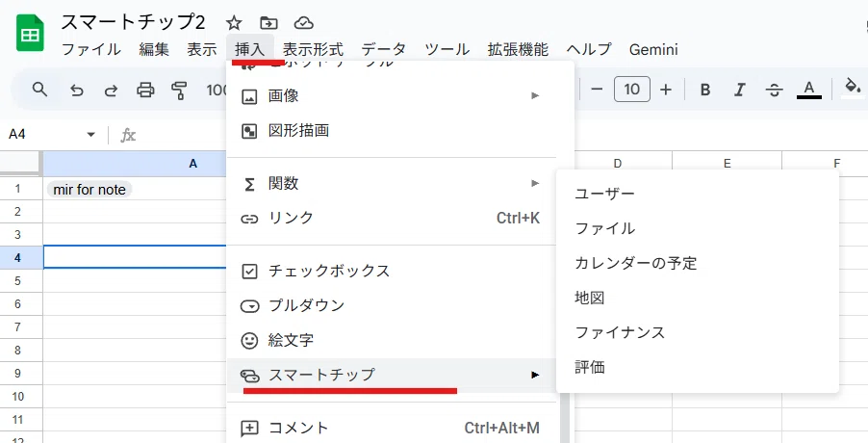
Task: Open the text color picker
Action: coord(808,90)
